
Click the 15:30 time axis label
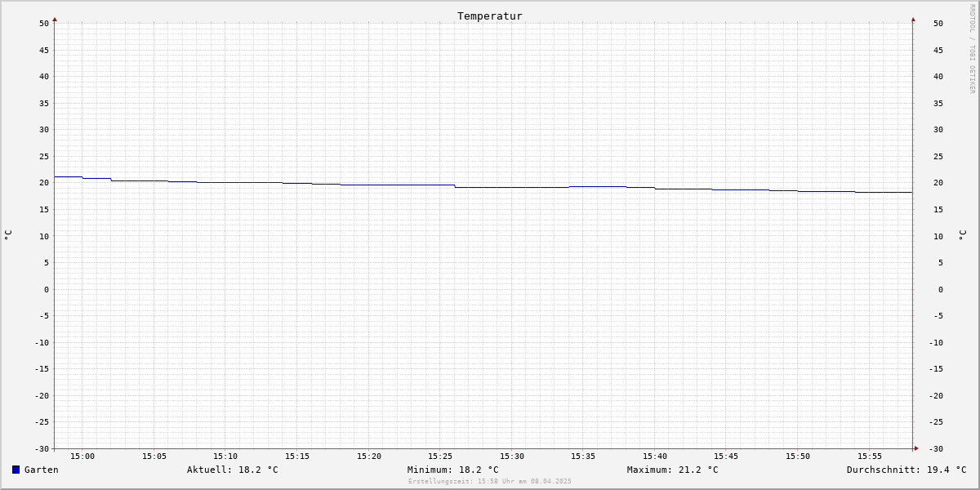(512, 457)
